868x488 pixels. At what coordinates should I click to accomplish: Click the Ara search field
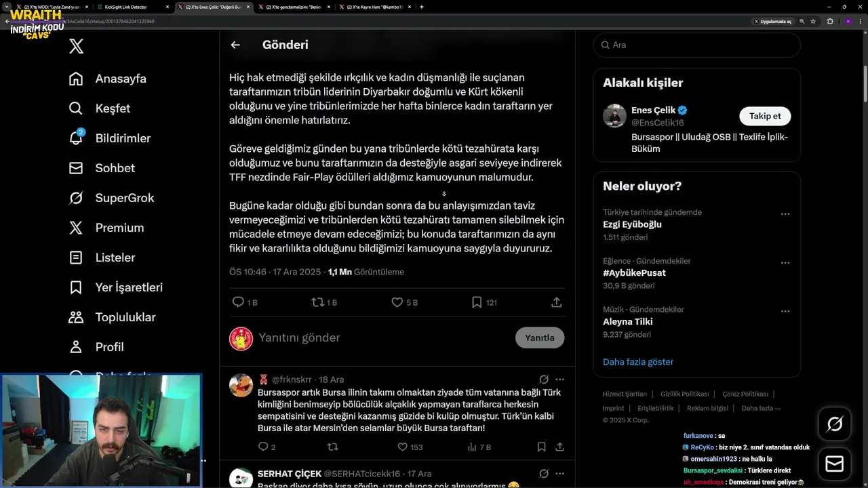(696, 45)
